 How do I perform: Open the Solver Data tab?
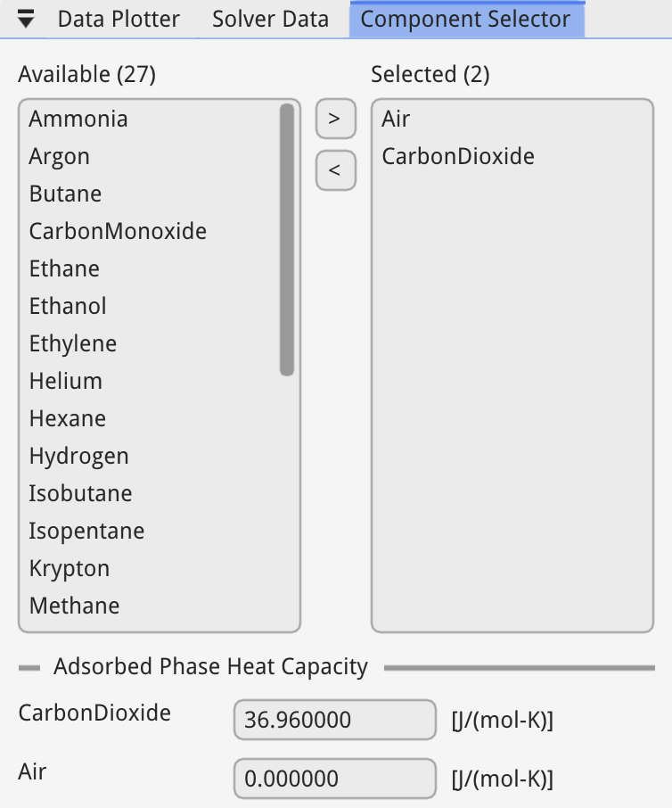(270, 20)
